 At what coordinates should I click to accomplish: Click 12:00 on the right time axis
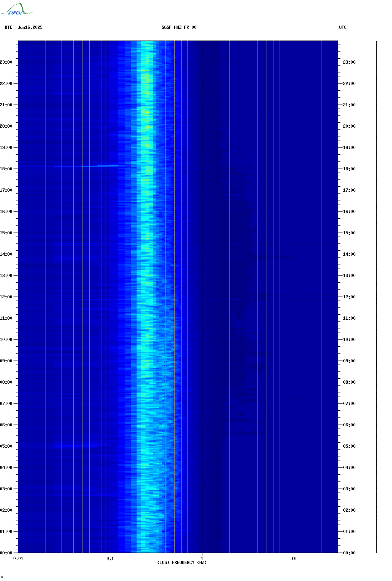[349, 297]
